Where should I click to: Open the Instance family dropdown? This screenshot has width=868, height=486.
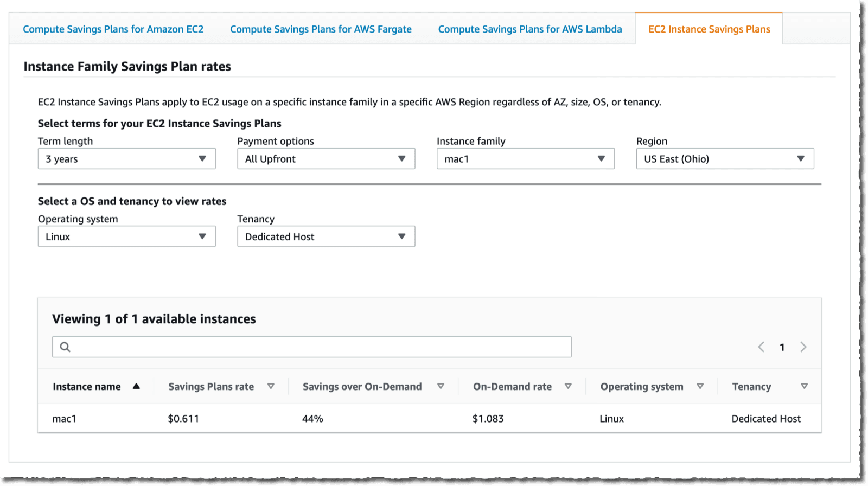526,159
